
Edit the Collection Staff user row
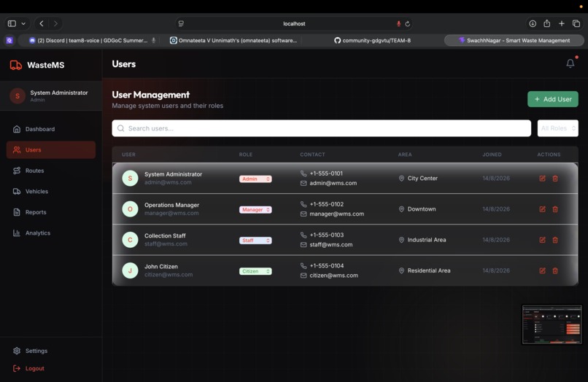(x=542, y=240)
